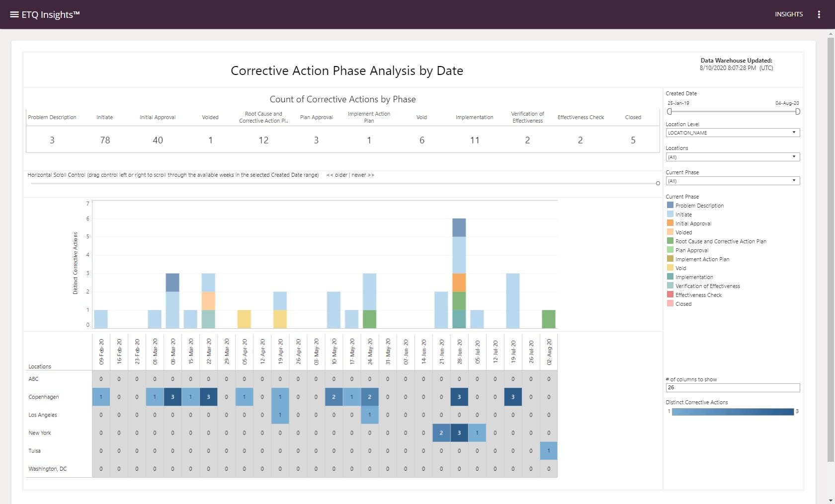Image resolution: width=835 pixels, height=504 pixels.
Task: Select the Effectiveness Check legend swatch
Action: [670, 294]
